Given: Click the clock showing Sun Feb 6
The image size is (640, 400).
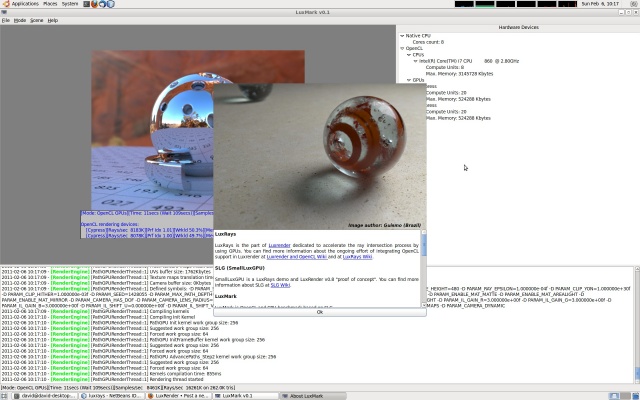Looking at the screenshot, I should (598, 4).
